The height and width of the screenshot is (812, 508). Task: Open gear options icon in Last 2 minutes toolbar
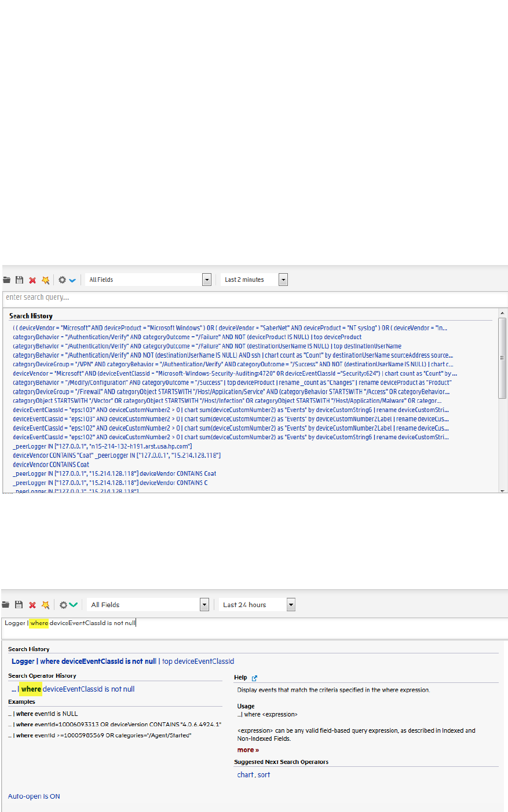62,280
